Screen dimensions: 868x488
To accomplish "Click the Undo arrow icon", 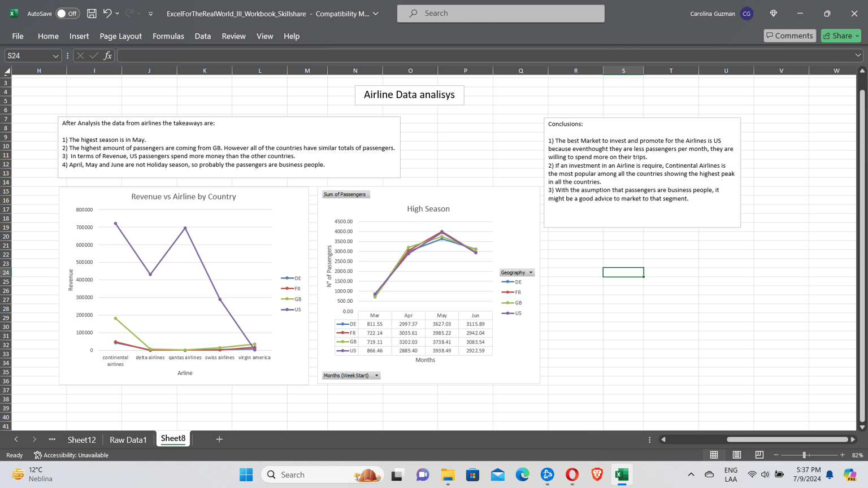I will coord(107,13).
